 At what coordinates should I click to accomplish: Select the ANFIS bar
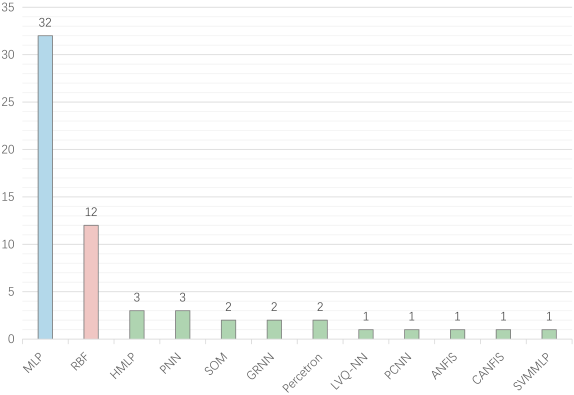(457, 334)
